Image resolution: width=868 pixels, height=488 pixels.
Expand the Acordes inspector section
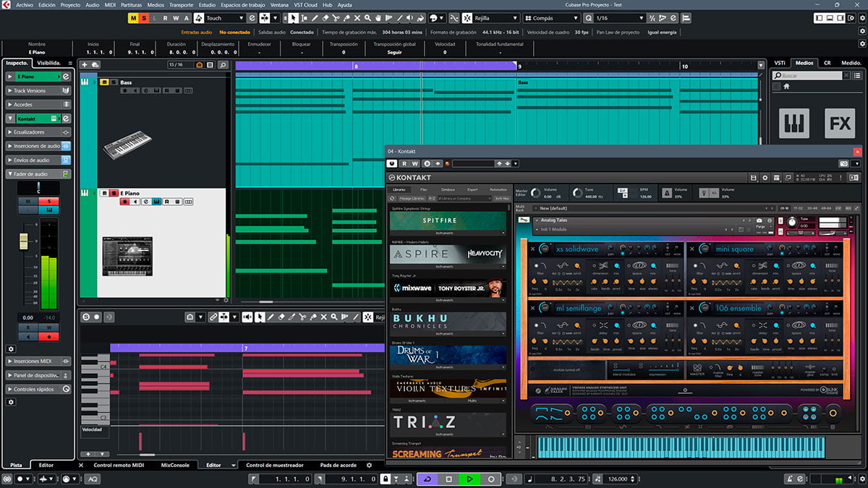click(x=38, y=104)
